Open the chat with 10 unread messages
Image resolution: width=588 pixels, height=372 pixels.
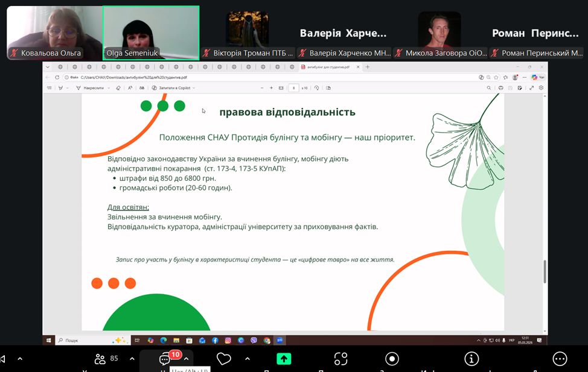coord(165,359)
